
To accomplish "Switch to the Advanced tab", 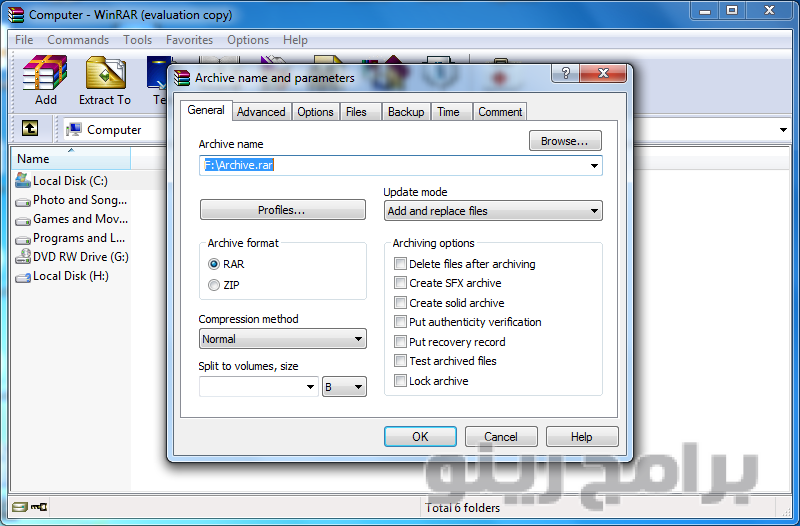I will (x=261, y=112).
